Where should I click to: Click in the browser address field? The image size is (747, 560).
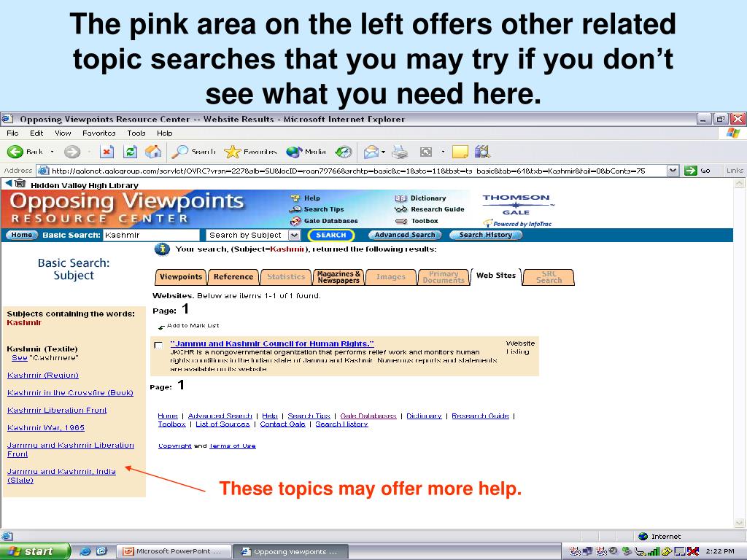coord(352,171)
